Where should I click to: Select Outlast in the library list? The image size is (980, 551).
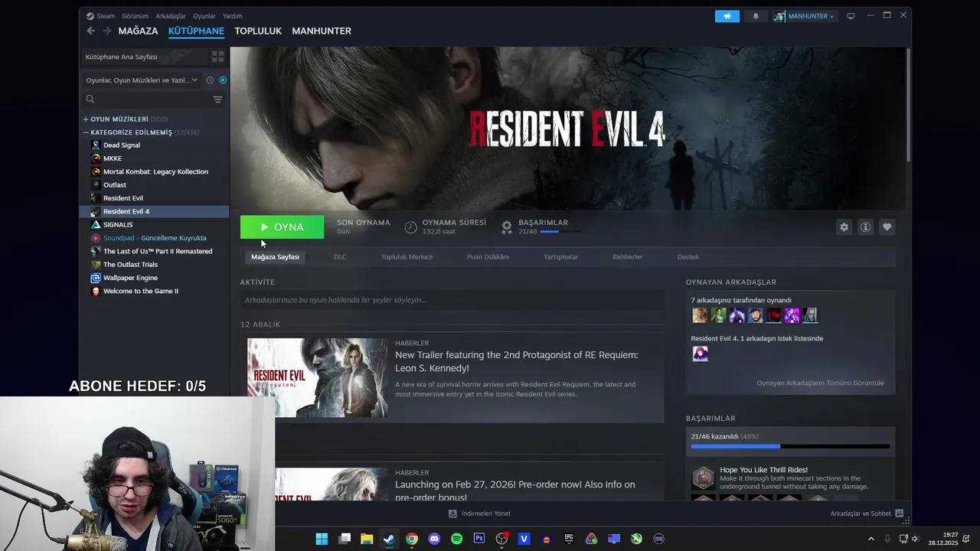point(155,184)
